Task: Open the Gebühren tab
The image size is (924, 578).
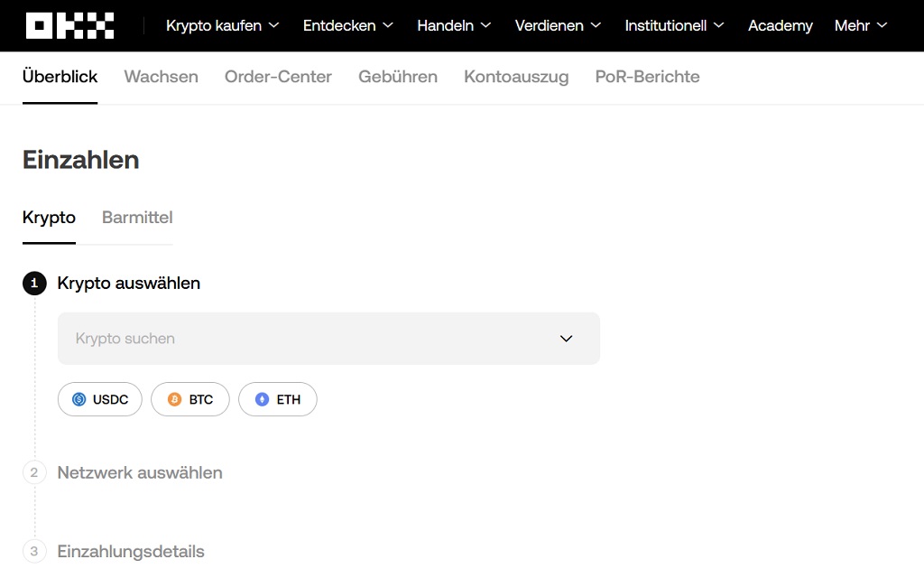Action: tap(398, 77)
